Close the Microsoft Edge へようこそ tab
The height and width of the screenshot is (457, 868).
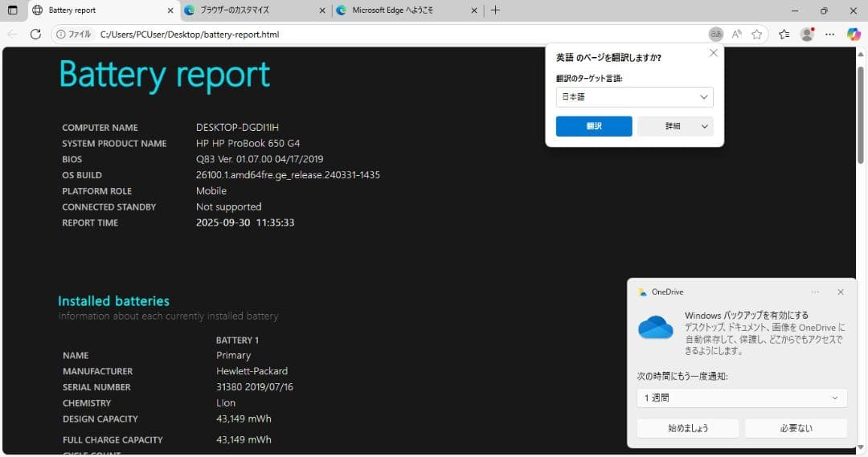[x=474, y=10]
